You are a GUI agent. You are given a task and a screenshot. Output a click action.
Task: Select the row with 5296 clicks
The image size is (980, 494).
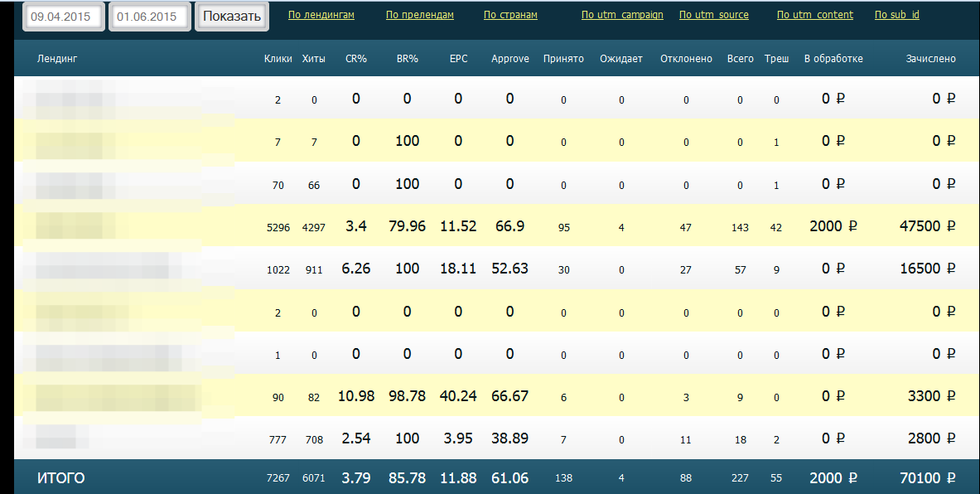click(278, 227)
